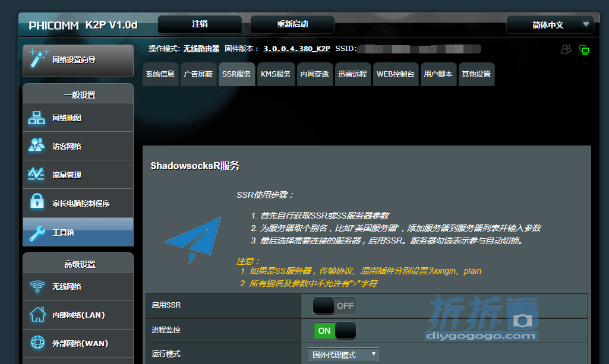Click the 运行模式 row label
Screen dimensions: 609x364
click(166, 354)
